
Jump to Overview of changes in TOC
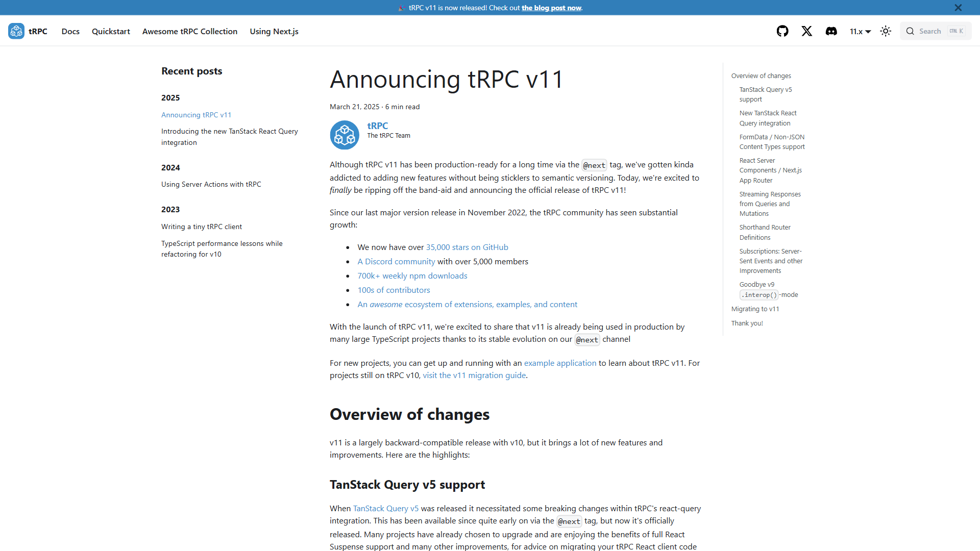(x=761, y=76)
